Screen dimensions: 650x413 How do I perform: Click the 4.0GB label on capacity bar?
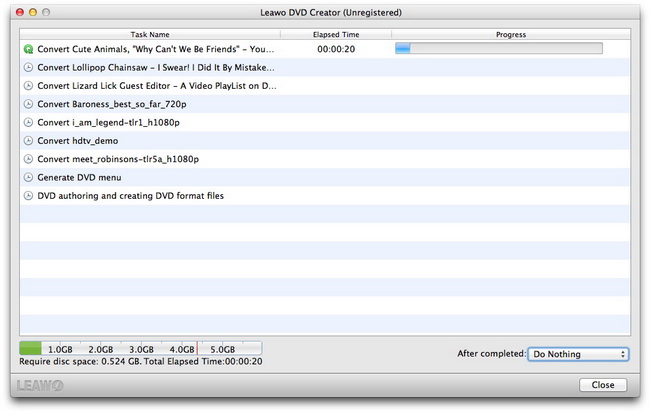pyautogui.click(x=182, y=350)
